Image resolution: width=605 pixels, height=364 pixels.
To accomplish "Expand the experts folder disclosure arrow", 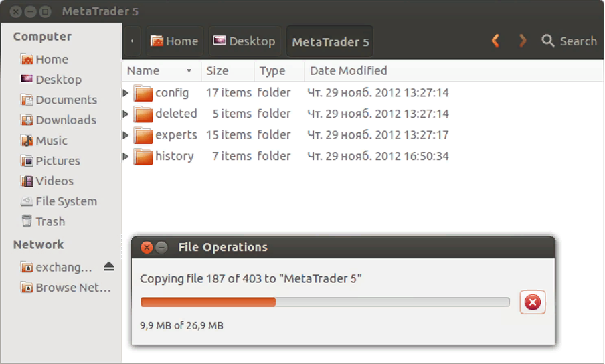I will (126, 135).
